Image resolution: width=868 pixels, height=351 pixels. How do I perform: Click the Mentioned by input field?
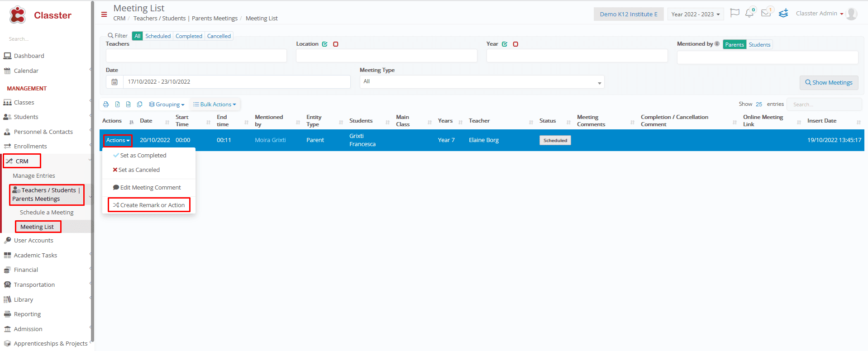pos(768,57)
